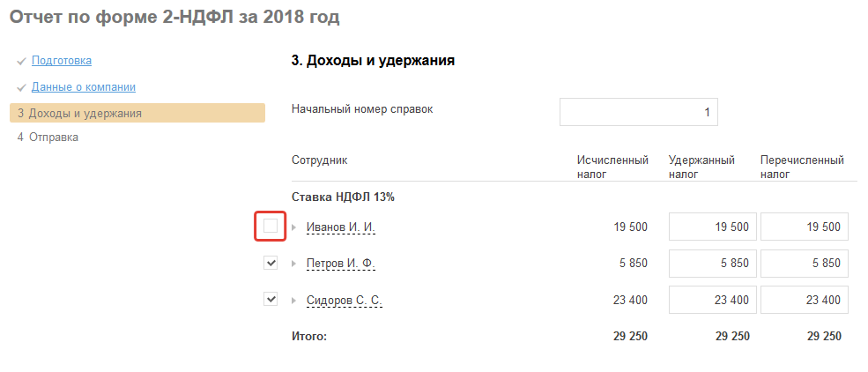Screen dimensions: 868x372
Task: Select step 3 Доходы и удержания
Action: coord(85,114)
